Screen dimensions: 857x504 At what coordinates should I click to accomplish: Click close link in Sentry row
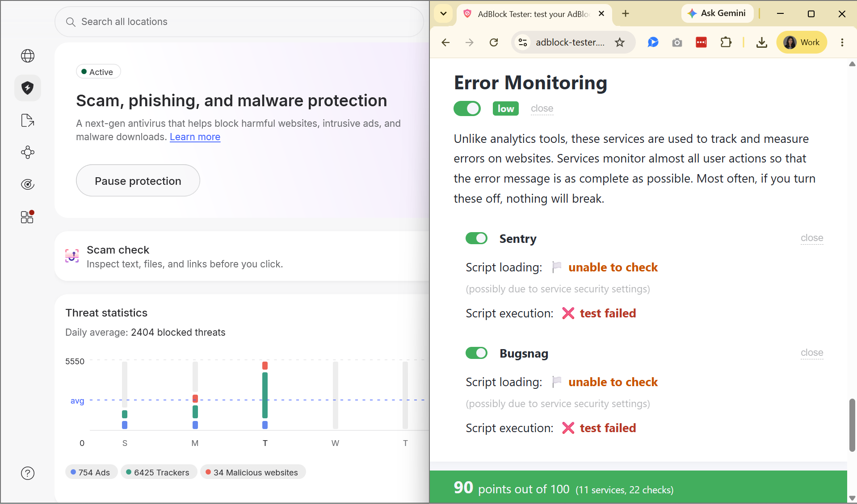pyautogui.click(x=812, y=238)
